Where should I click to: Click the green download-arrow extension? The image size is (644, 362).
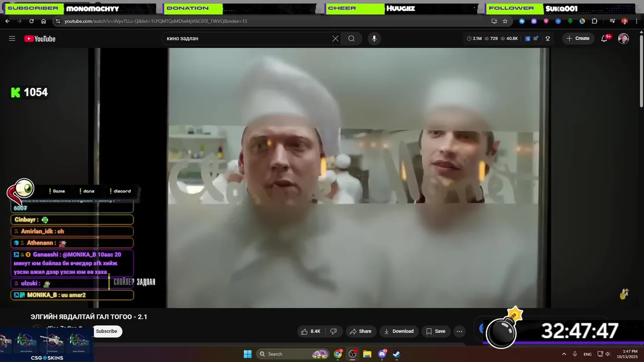[570, 21]
